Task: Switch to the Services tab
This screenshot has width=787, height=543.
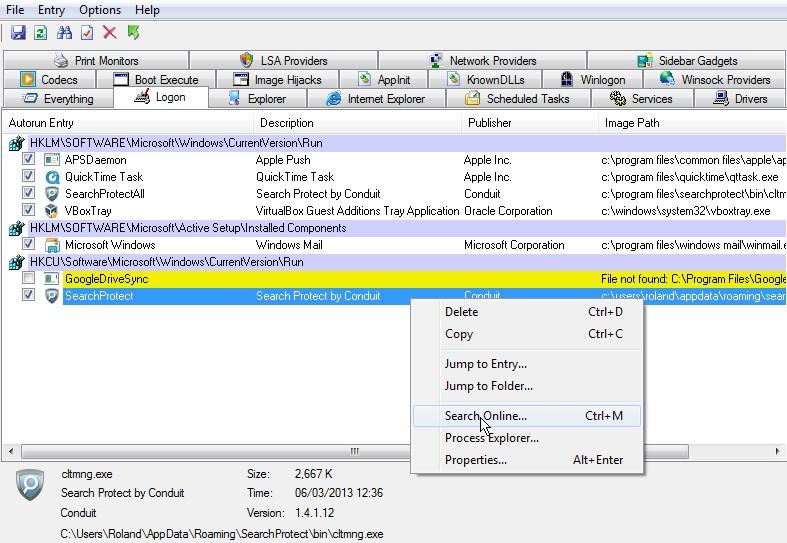Action: tap(641, 99)
